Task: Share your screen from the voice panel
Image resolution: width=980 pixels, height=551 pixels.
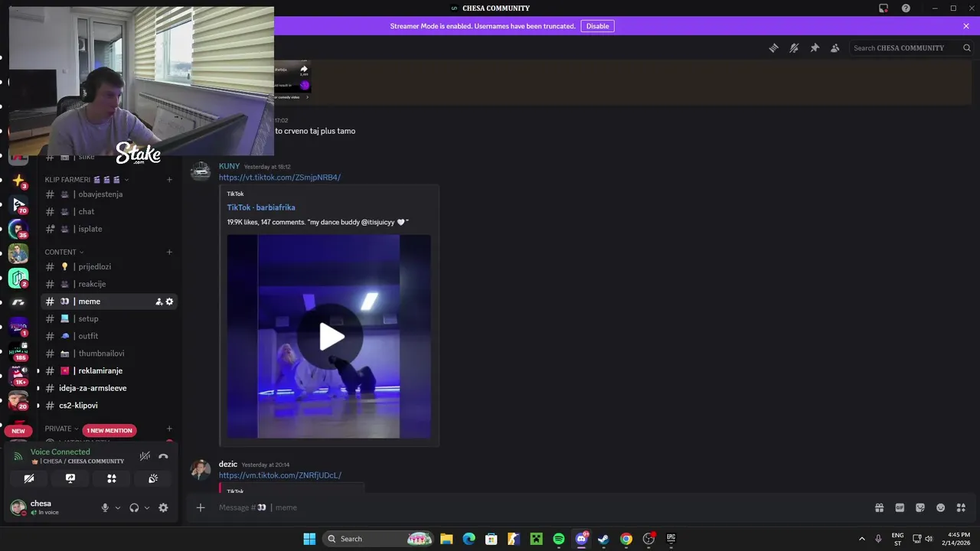Action: pyautogui.click(x=70, y=478)
